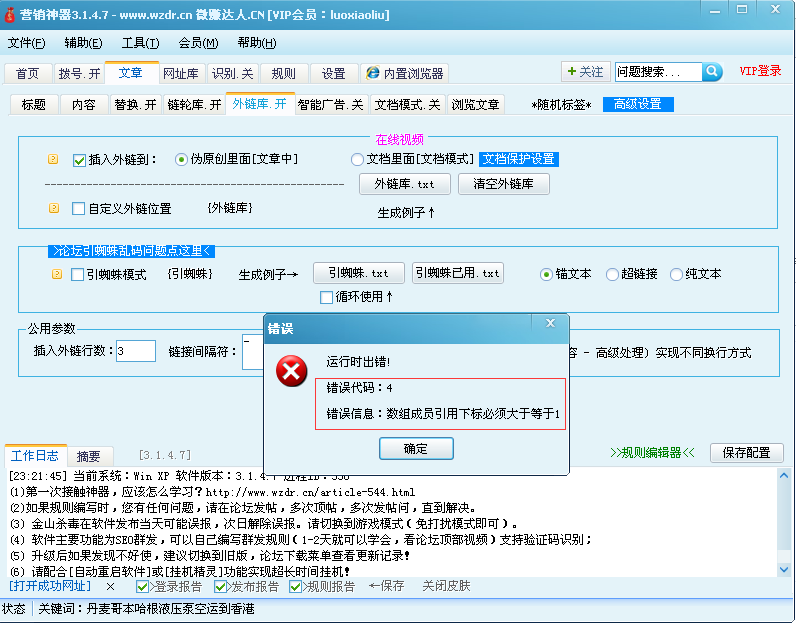
Task: Enable 自定义外链位置 checkbox
Action: [78, 209]
